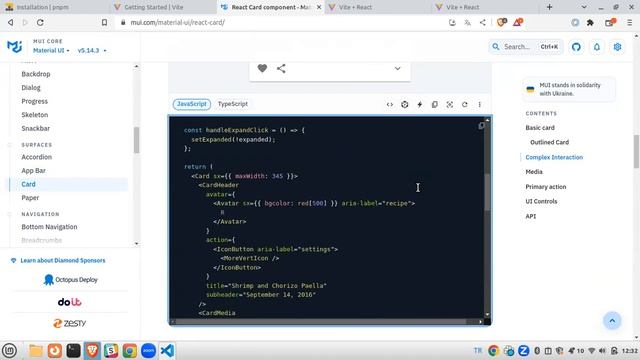Open docs settings gear
The height and width of the screenshot is (360, 640).
tap(617, 47)
